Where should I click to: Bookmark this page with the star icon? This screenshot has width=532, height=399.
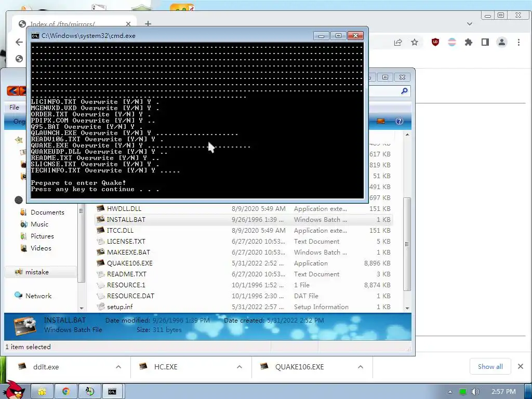pos(415,42)
